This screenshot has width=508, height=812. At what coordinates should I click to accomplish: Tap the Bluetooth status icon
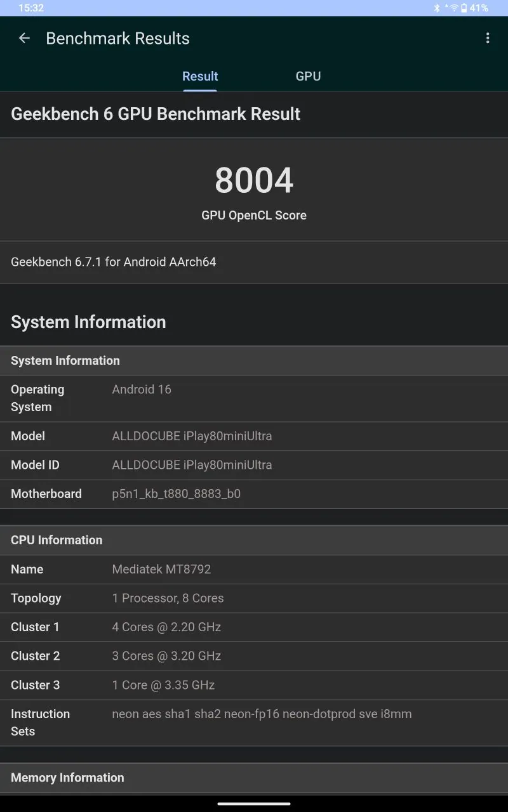(437, 8)
